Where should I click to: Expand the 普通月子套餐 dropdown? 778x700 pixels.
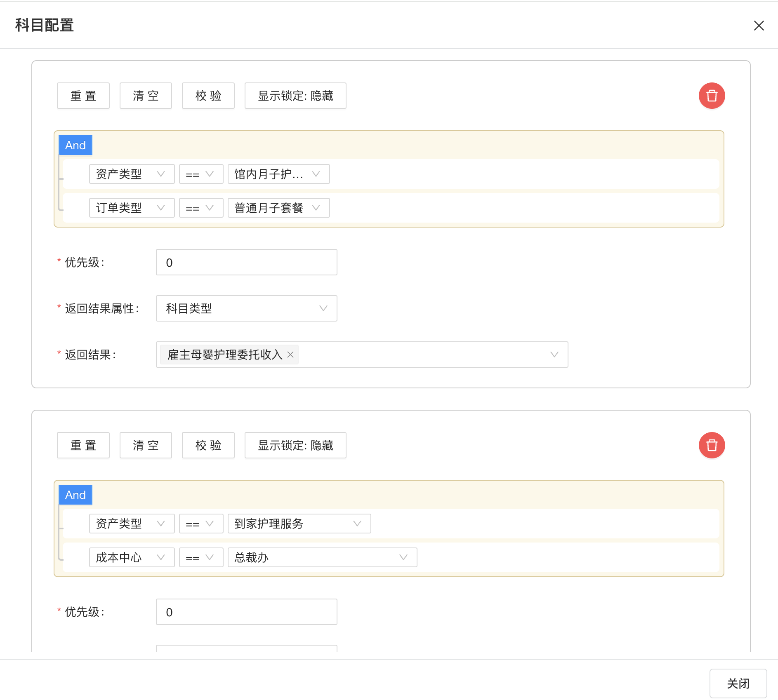pyautogui.click(x=278, y=208)
